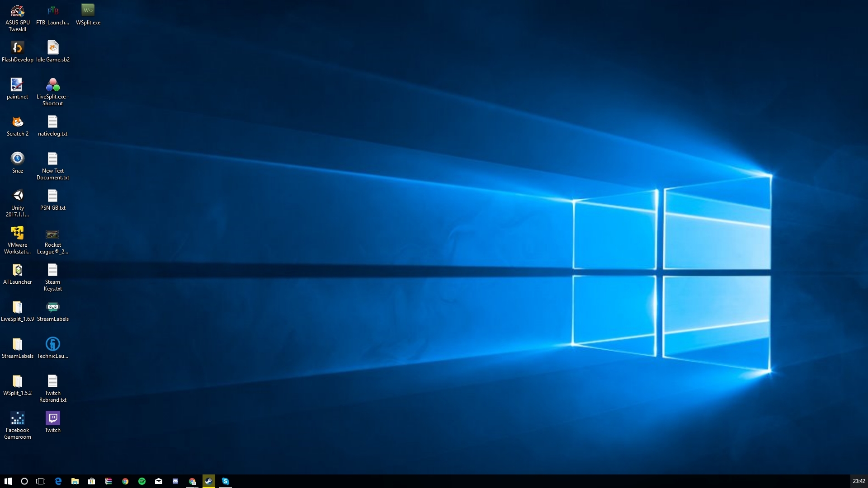
Task: Select the Scratch 2 cat icon
Action: click(x=17, y=122)
